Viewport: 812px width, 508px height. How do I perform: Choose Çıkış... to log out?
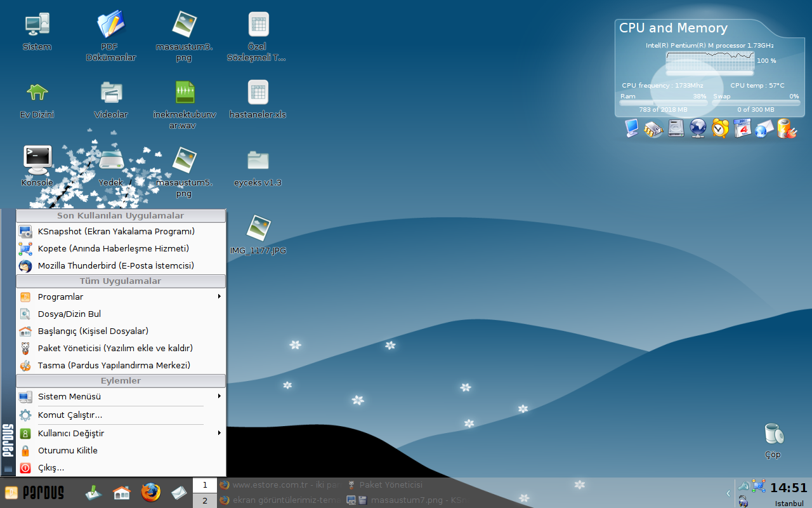pos(121,467)
